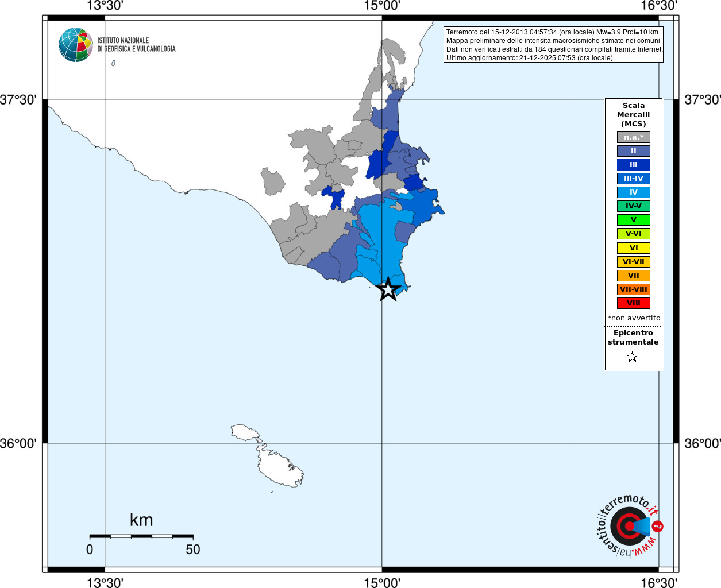Select the intensity III legend swatch
Screen dimensions: 721x588
click(634, 165)
